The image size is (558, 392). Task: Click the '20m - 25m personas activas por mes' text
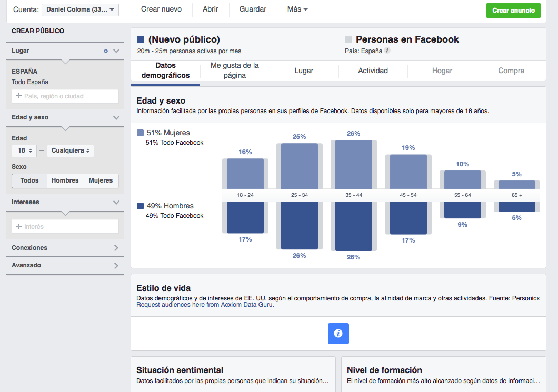pyautogui.click(x=190, y=51)
